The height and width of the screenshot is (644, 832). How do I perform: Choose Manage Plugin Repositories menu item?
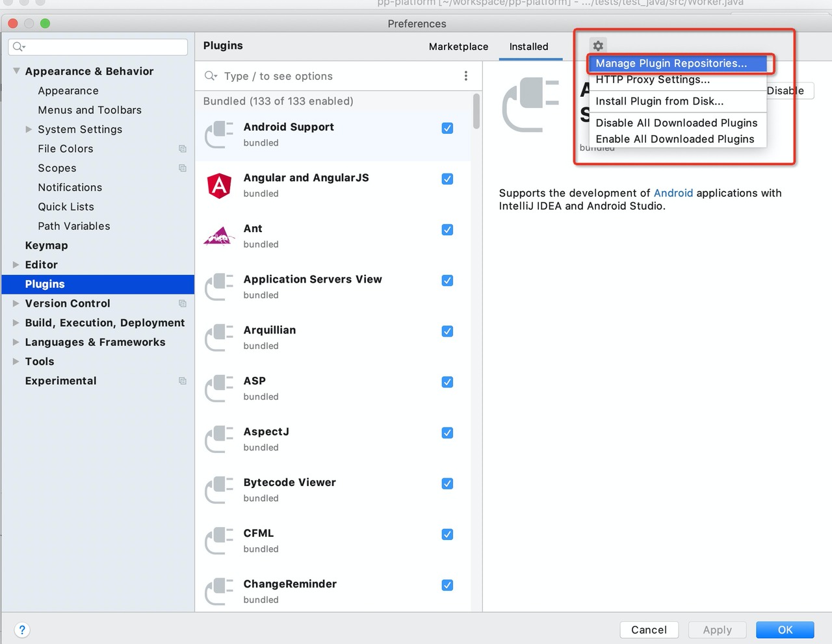coord(678,63)
